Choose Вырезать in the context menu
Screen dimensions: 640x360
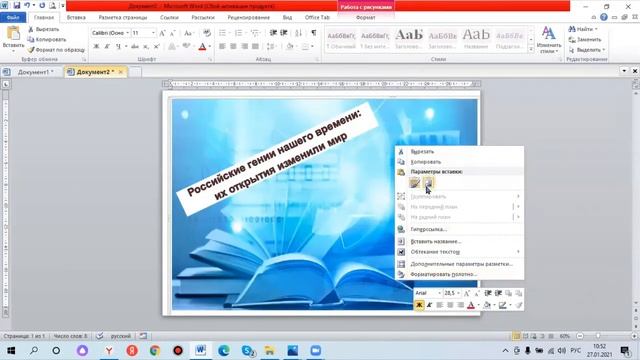click(460, 151)
